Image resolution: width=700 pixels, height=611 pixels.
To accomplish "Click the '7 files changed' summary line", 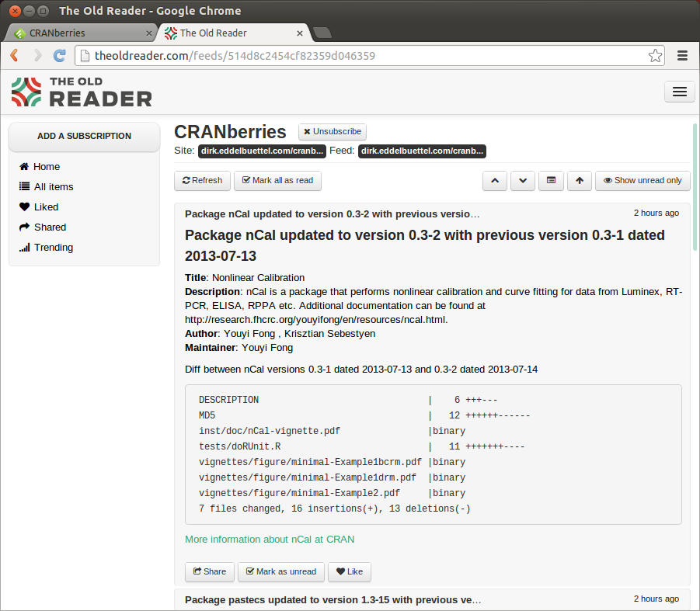I will (x=335, y=509).
